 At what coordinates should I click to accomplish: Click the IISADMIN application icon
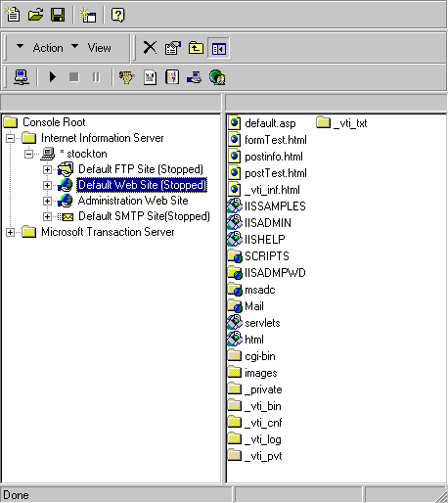pyautogui.click(x=235, y=223)
